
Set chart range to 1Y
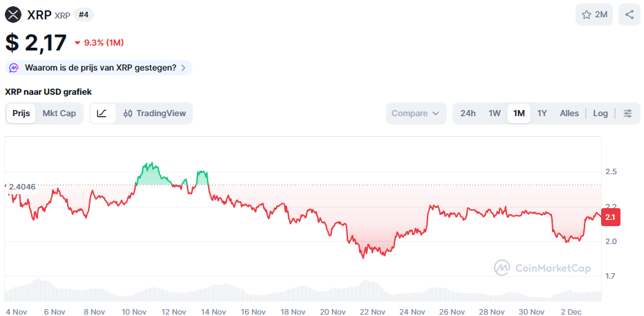click(542, 113)
